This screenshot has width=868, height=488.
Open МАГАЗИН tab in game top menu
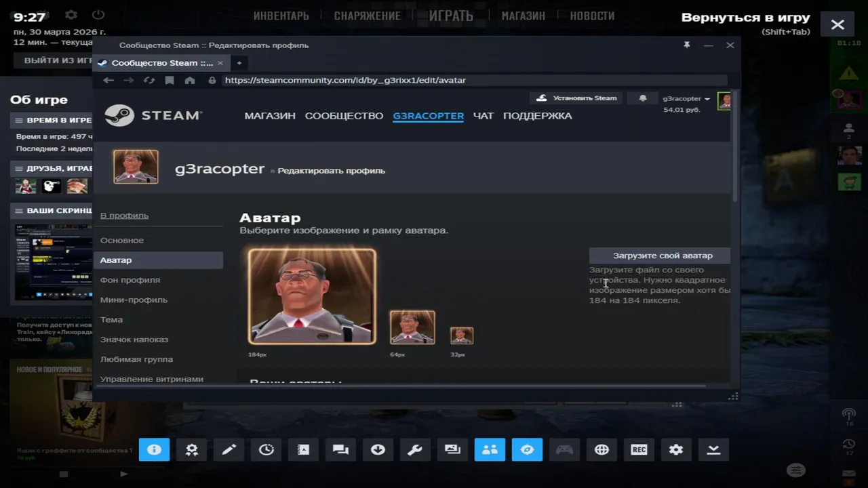(x=523, y=16)
